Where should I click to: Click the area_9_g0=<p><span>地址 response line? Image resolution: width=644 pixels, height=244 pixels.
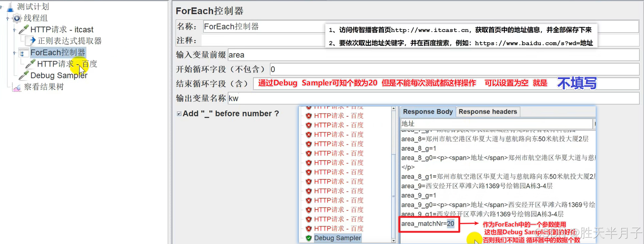point(498,205)
